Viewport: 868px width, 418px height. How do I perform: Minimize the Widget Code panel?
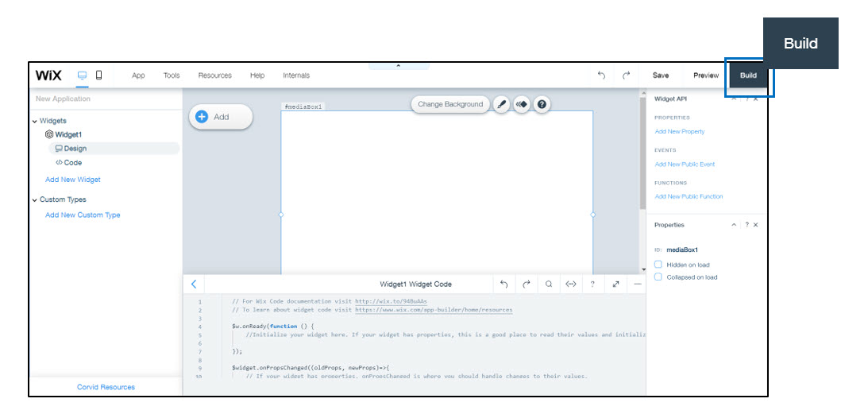[638, 284]
